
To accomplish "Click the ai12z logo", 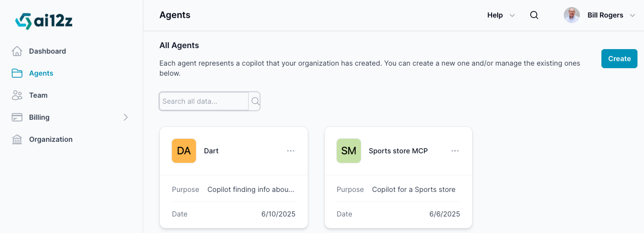I will pos(44,21).
